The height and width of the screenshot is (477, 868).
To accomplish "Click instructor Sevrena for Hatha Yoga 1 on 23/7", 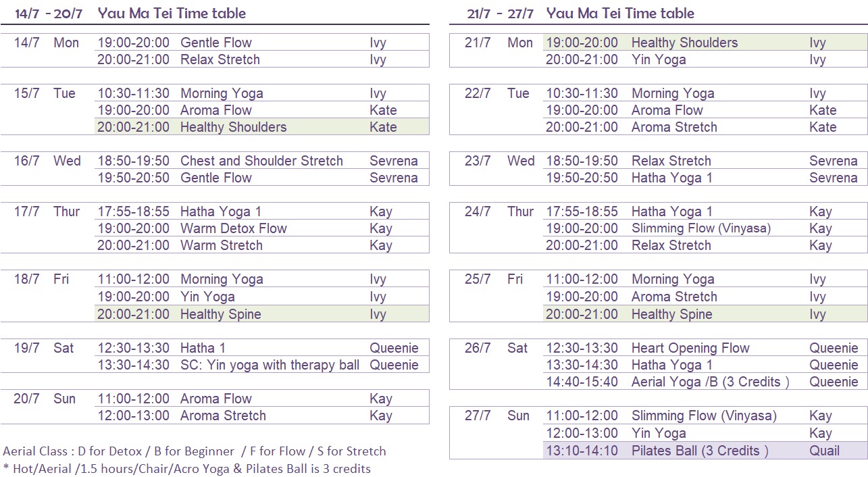I will pyautogui.click(x=834, y=178).
